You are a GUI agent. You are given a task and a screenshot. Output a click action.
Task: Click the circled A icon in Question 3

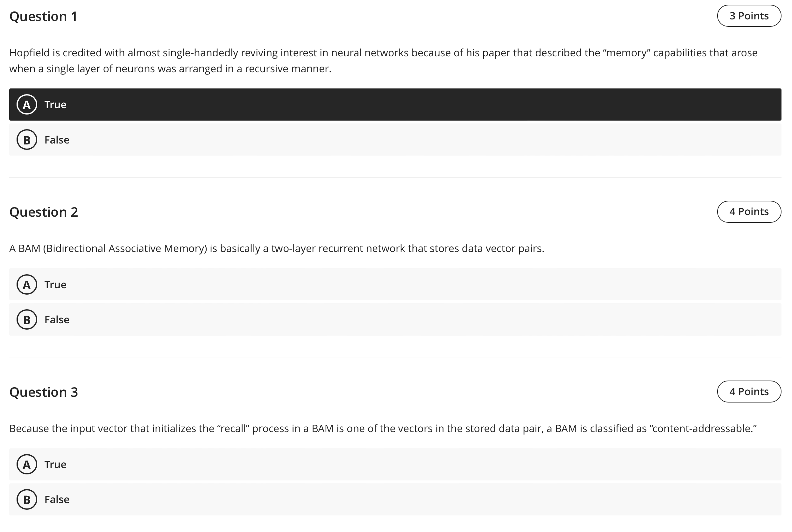click(x=27, y=464)
